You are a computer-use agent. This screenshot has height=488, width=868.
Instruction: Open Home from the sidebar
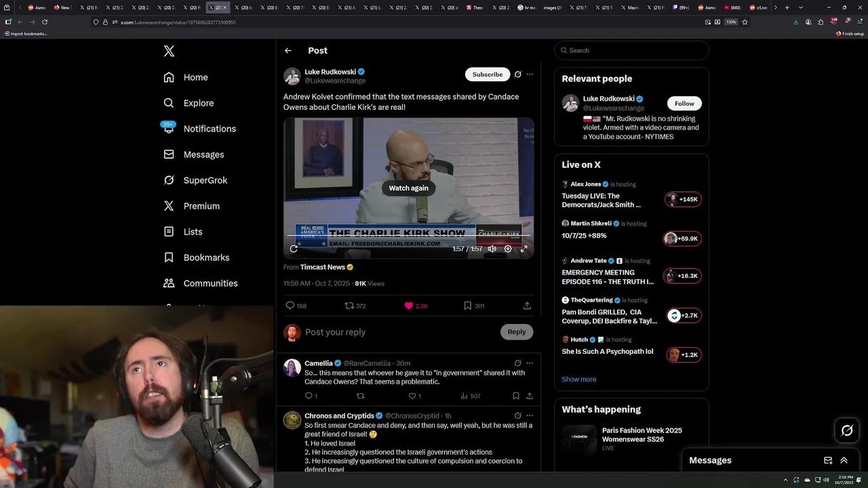click(x=186, y=77)
